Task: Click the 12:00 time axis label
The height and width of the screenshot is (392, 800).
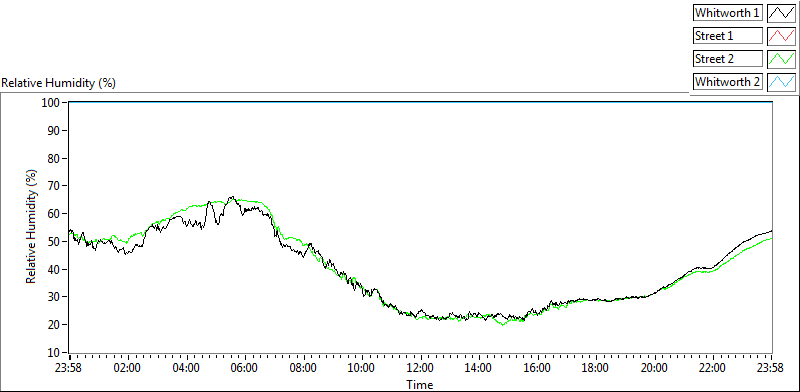Action: tap(421, 368)
